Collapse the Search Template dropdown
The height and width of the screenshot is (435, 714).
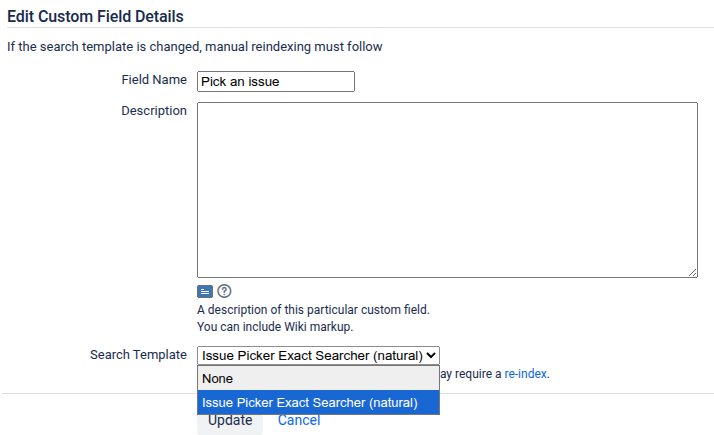318,355
